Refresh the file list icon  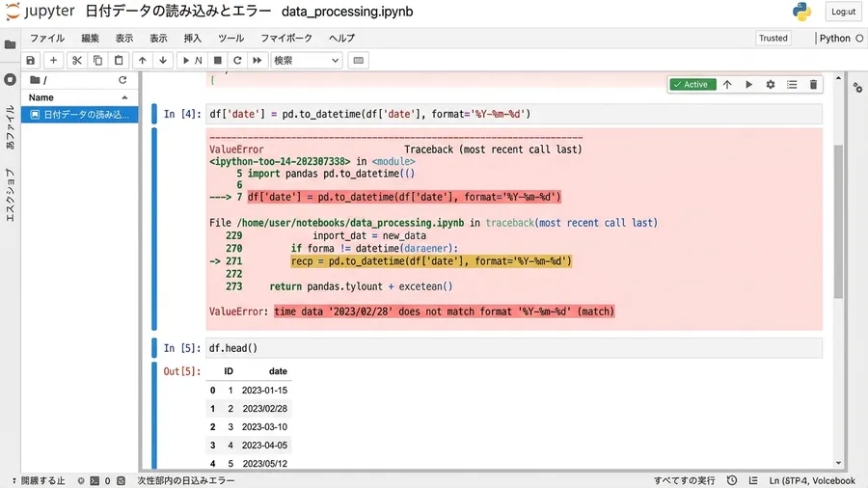122,80
